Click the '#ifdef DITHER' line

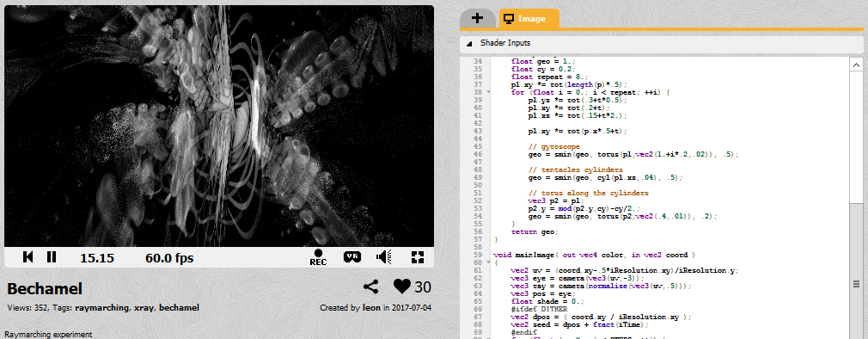(539, 309)
